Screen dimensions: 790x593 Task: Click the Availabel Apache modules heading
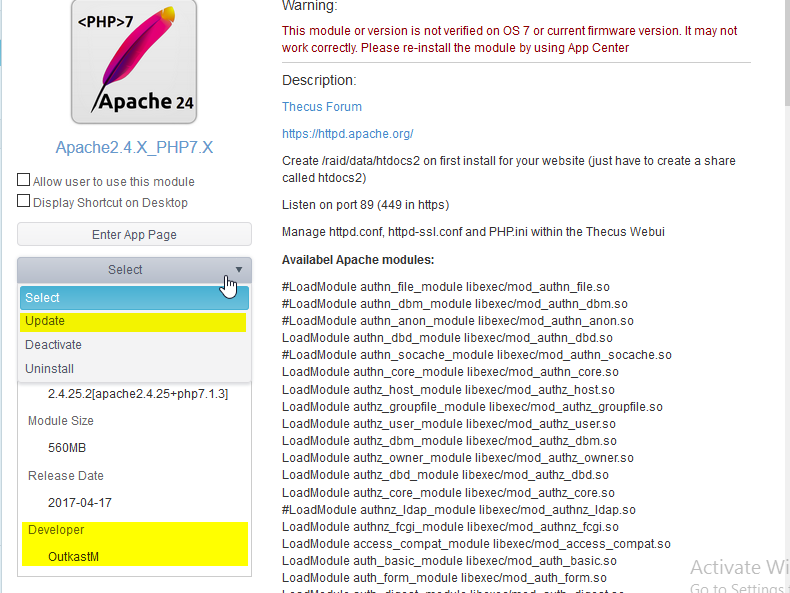coord(358,260)
